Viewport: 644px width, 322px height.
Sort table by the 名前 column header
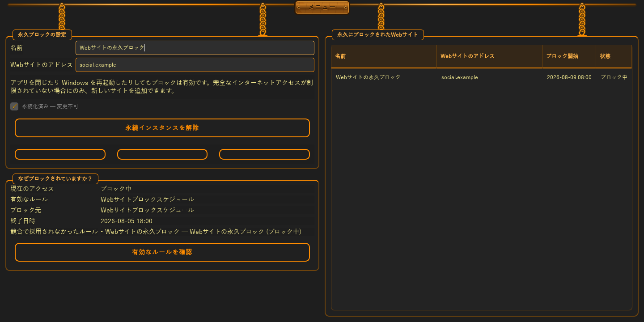pyautogui.click(x=384, y=56)
